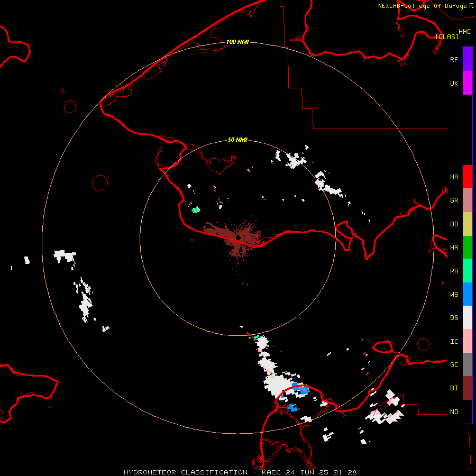The width and height of the screenshot is (476, 476).
Task: Click the HR green legend swatch
Action: (x=467, y=247)
